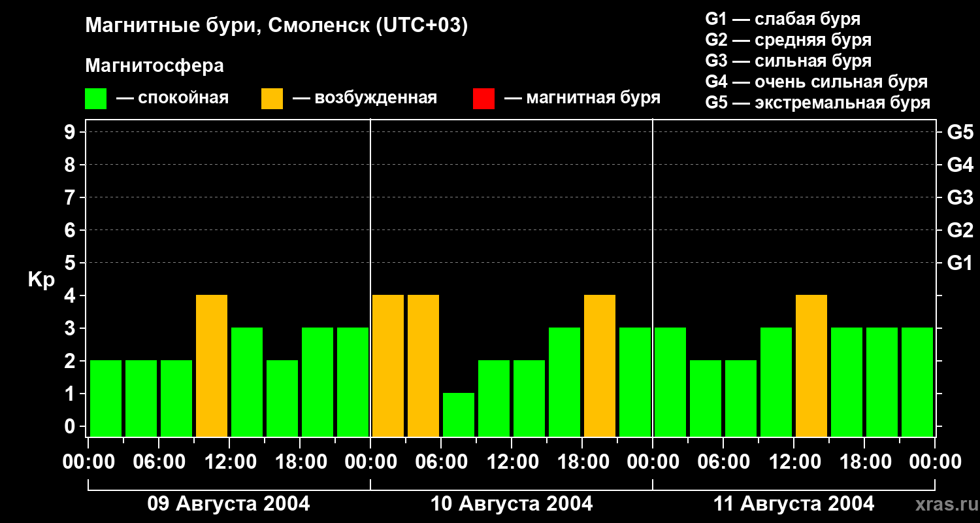
Task: Click the orange bar at 03:00–06:00 on 10 Августа
Action: click(x=423, y=365)
